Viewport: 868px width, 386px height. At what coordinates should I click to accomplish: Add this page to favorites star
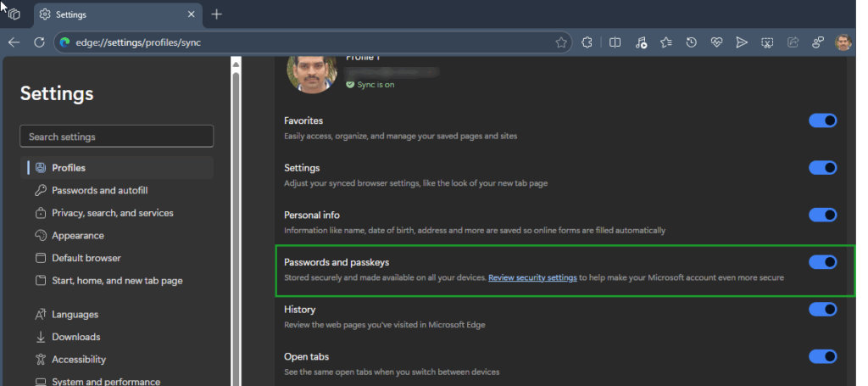pyautogui.click(x=561, y=42)
